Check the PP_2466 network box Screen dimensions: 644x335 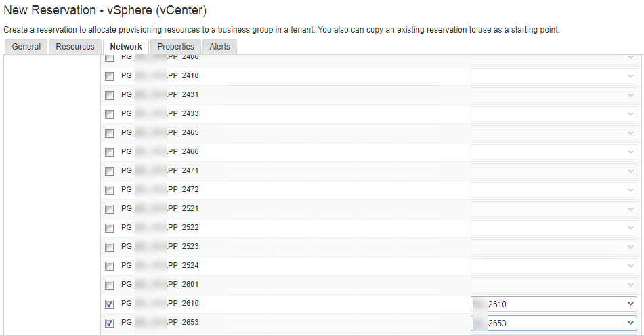click(x=110, y=152)
